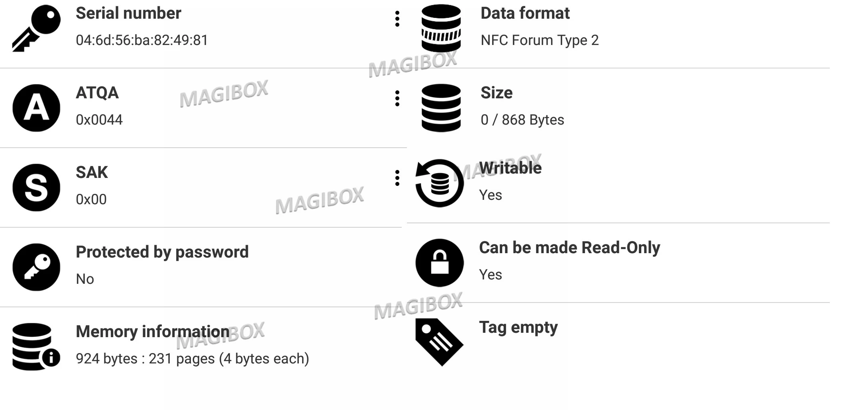This screenshot has height=410, width=868.
Task: Click the Tag empty label icon
Action: tap(439, 342)
